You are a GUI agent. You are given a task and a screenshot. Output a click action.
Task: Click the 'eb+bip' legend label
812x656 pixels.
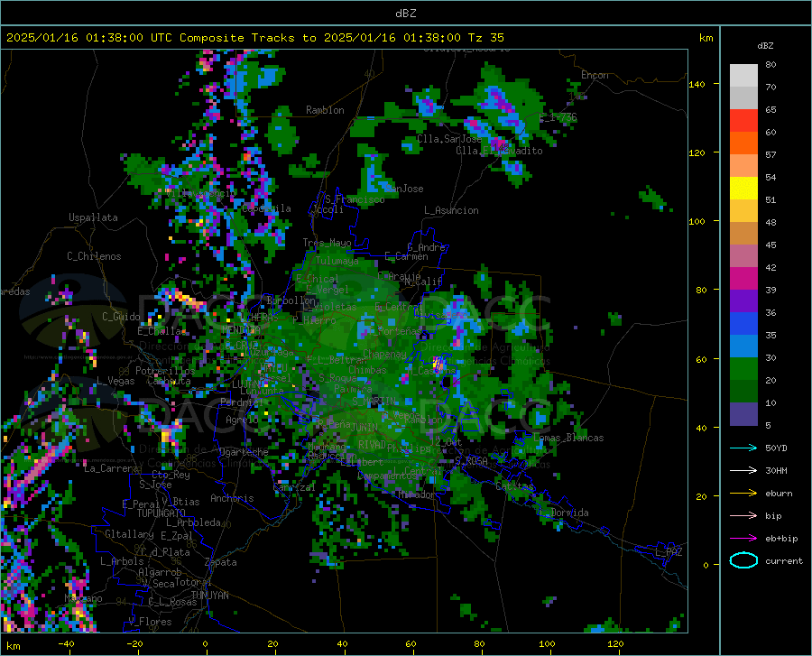pos(781,539)
